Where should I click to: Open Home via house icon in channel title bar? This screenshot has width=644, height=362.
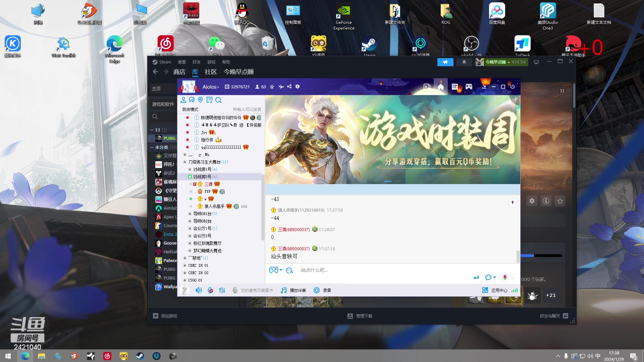tap(441, 86)
